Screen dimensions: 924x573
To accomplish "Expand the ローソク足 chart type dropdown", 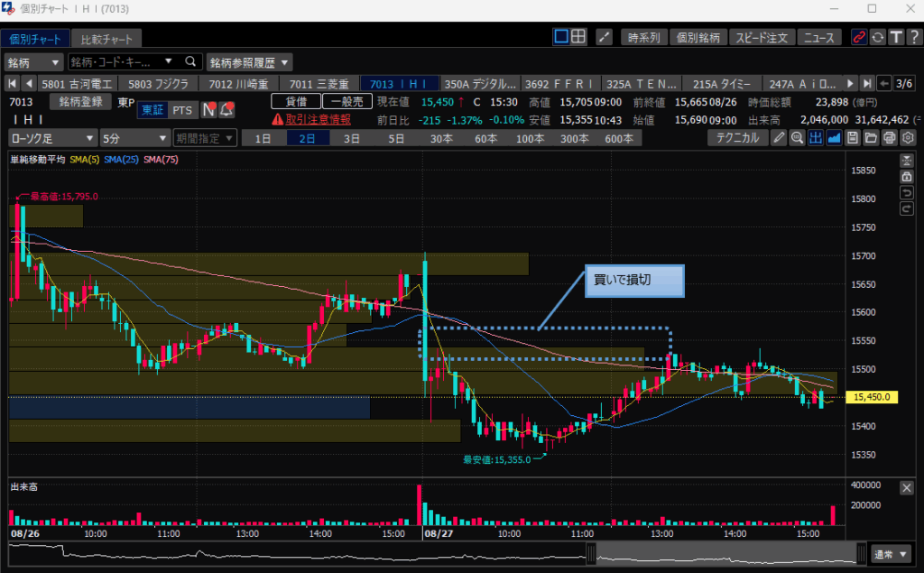I will pos(51,138).
